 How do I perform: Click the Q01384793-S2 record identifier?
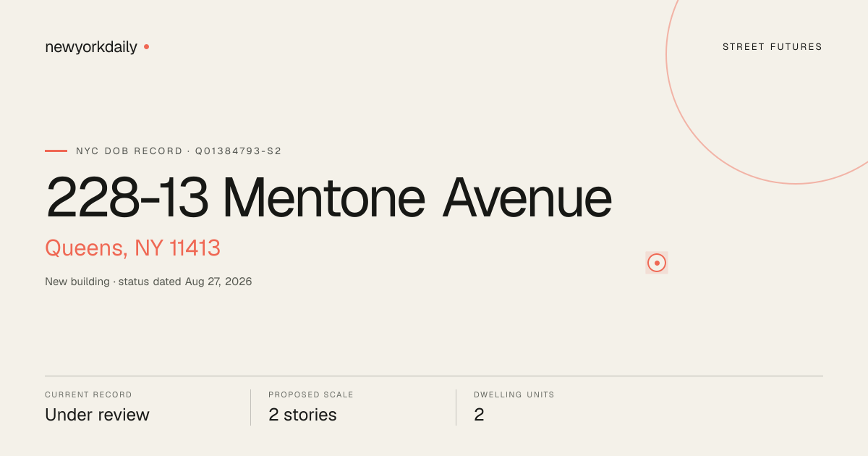pyautogui.click(x=238, y=151)
